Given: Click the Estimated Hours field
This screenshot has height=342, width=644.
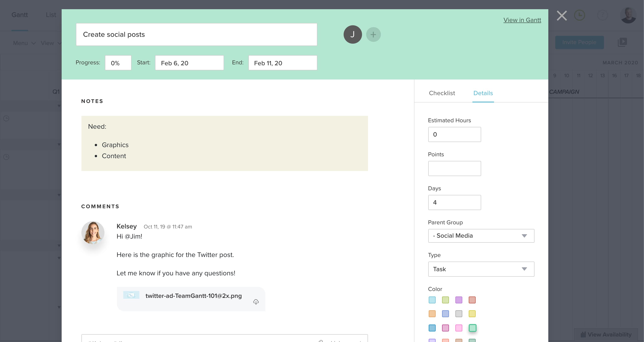Looking at the screenshot, I should click(454, 134).
